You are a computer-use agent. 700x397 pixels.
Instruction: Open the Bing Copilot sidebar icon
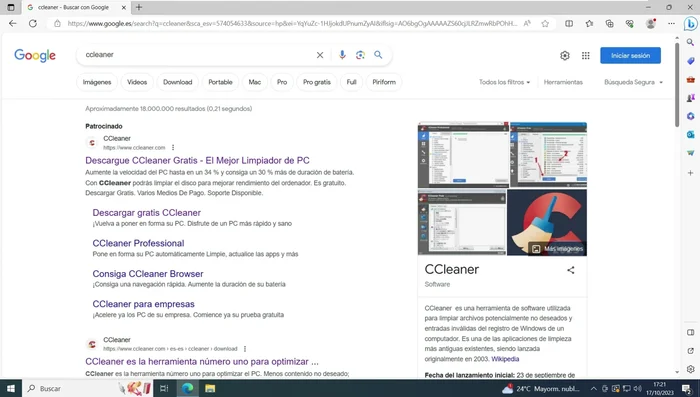click(691, 24)
